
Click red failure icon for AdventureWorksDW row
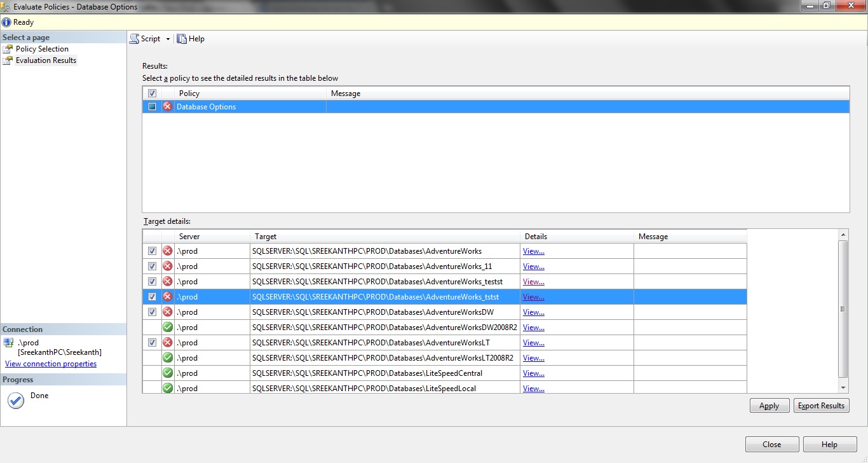pos(168,312)
